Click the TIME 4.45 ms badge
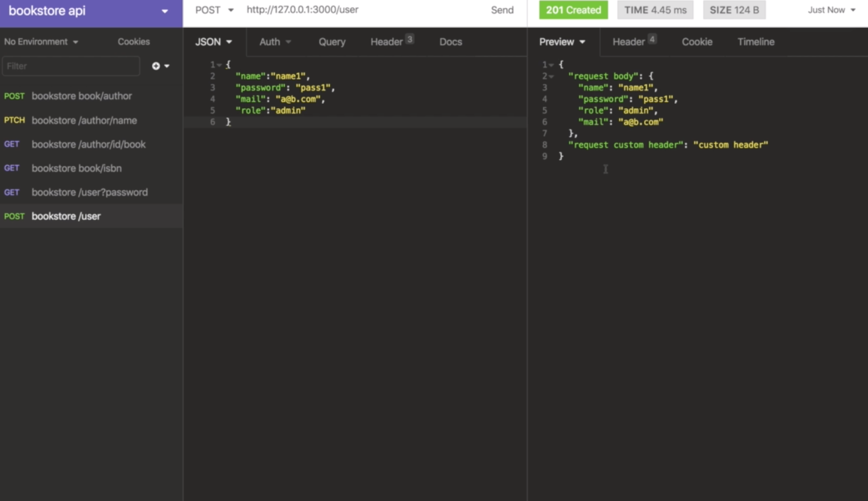The height and width of the screenshot is (501, 868). point(655,10)
